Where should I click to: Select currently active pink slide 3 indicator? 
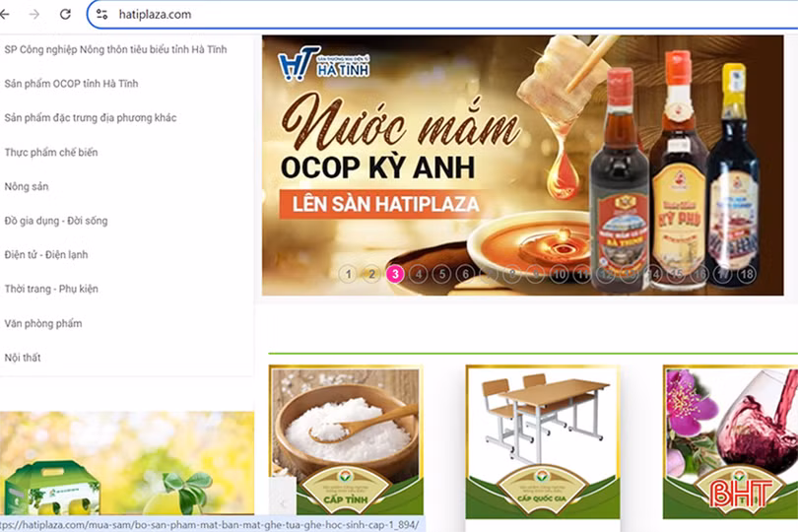tap(395, 274)
